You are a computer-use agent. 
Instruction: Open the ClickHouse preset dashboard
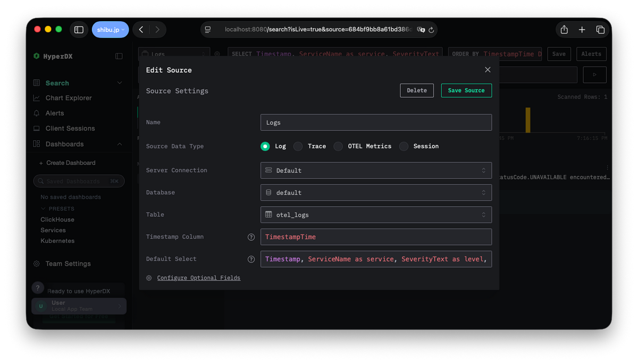pyautogui.click(x=57, y=219)
